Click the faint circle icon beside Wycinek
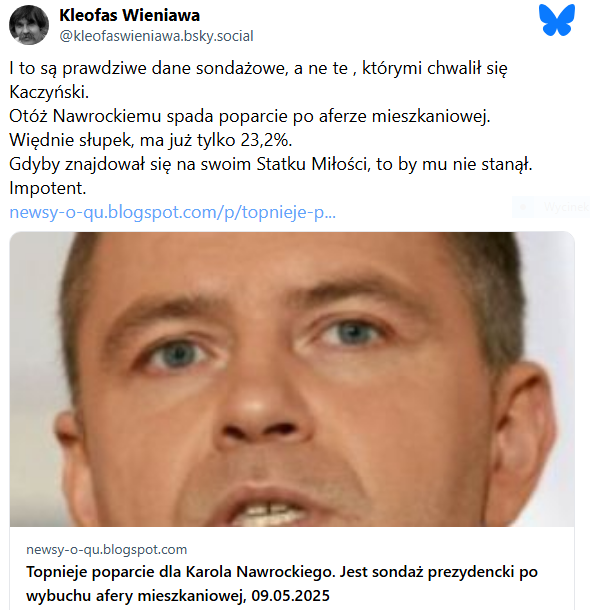 coord(523,207)
